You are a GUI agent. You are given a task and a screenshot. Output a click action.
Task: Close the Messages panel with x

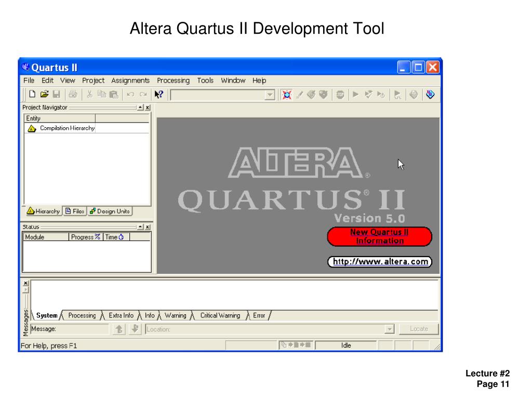click(x=26, y=283)
